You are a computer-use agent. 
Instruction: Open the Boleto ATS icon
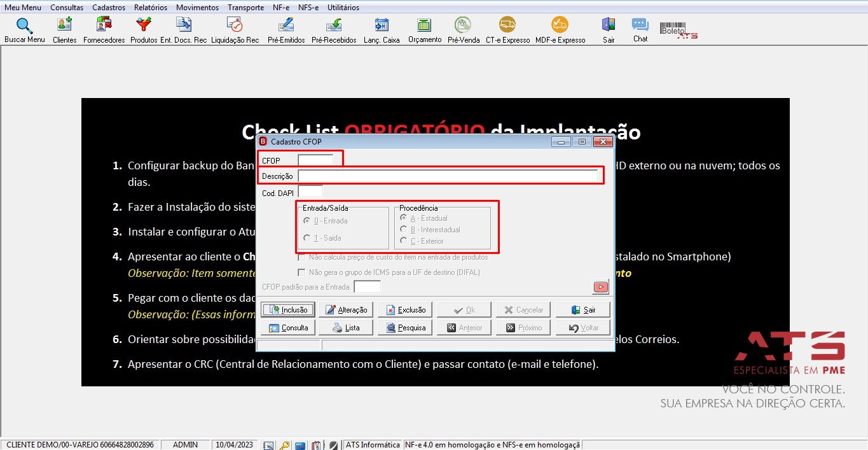679,30
